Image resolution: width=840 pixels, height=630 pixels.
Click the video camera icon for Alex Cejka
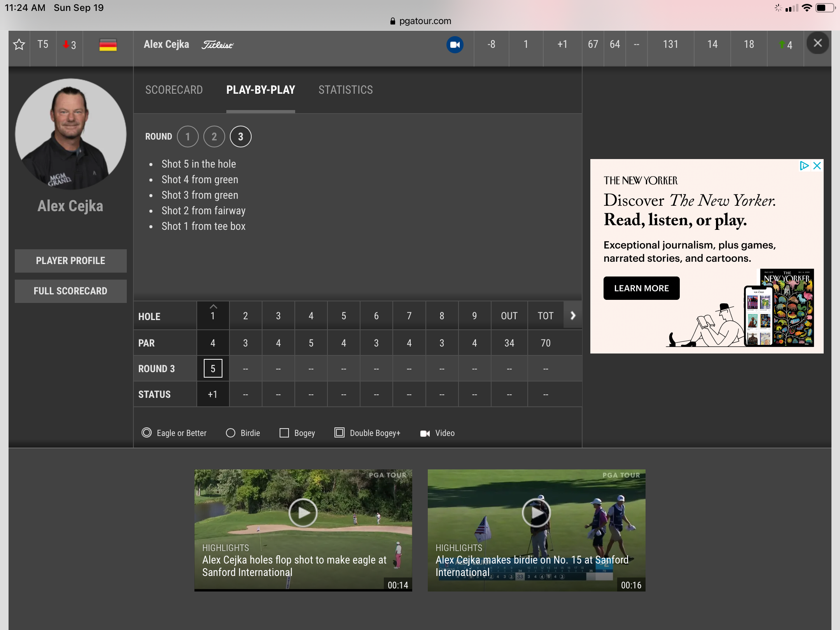click(x=456, y=44)
